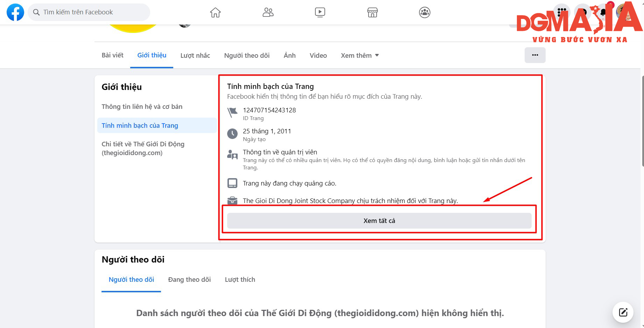Focus the Tìm kiếm trên Facebook search field
This screenshot has width=644, height=328.
coord(89,12)
